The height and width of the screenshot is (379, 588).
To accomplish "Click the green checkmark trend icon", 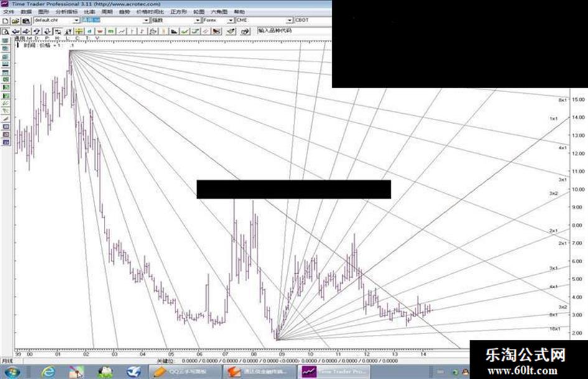I will pos(184,32).
